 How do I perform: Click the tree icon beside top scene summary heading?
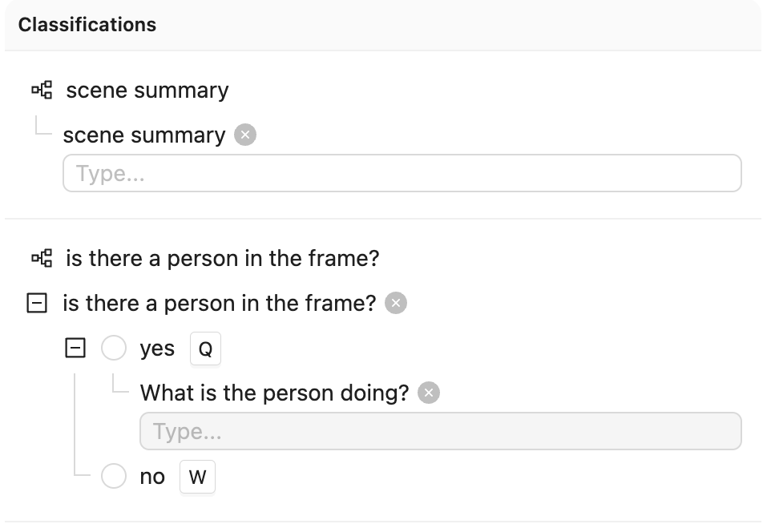click(x=42, y=90)
